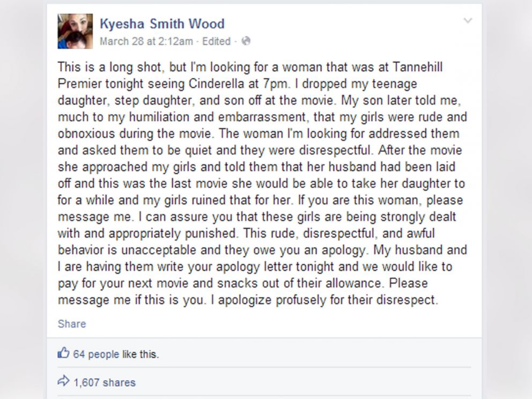Image resolution: width=532 pixels, height=399 pixels.
Task: Open Kyesha Smith Wood's profile picture
Action: click(x=75, y=31)
